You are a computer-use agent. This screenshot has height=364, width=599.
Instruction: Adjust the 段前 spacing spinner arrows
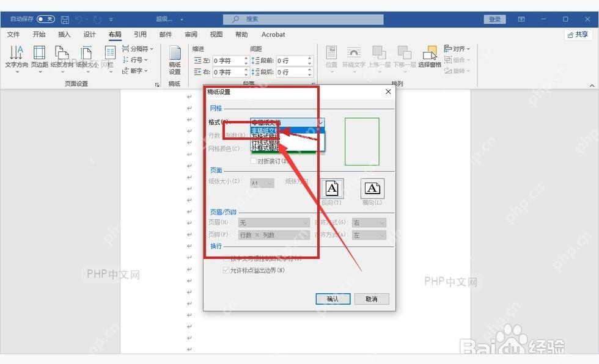pos(310,60)
